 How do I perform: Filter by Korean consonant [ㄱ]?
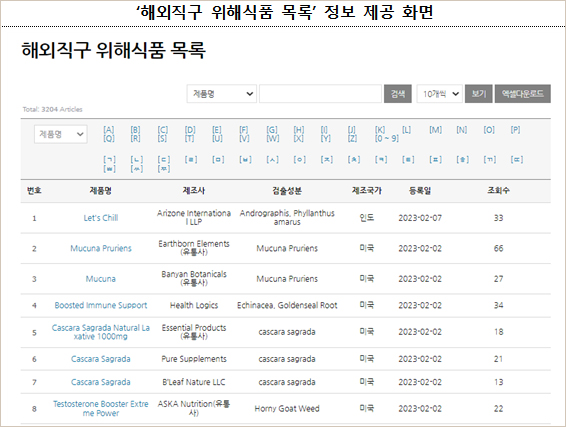click(x=109, y=160)
